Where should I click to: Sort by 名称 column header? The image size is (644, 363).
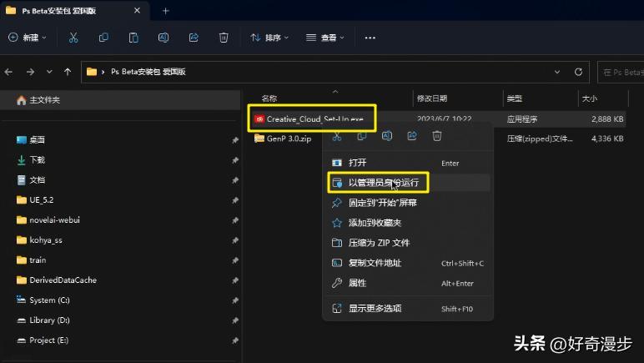(x=269, y=98)
